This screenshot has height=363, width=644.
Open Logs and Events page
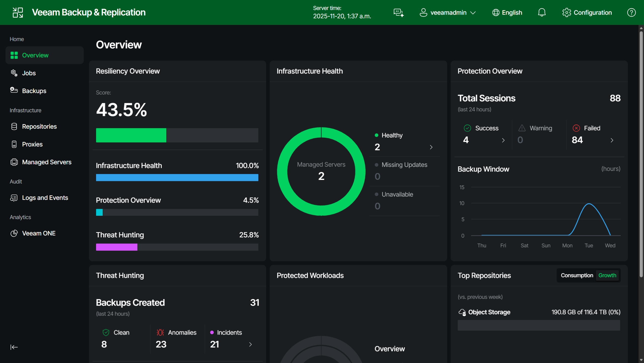(x=45, y=198)
